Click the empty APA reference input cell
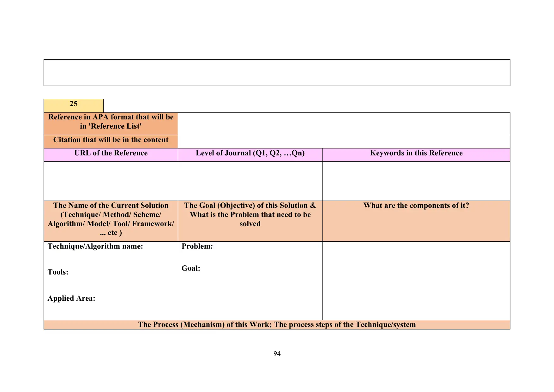This screenshot has height=392, width=554. (344, 124)
